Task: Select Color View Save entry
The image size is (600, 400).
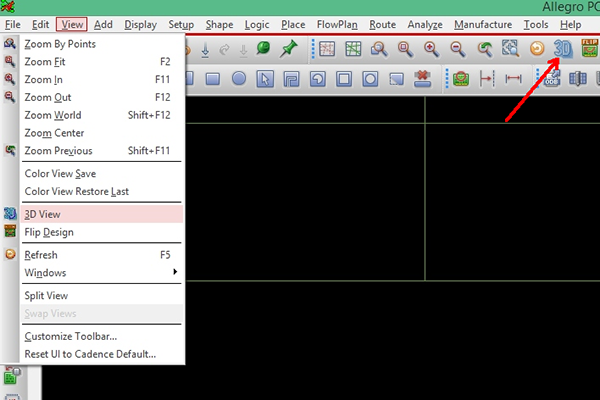Action: [x=102, y=173]
